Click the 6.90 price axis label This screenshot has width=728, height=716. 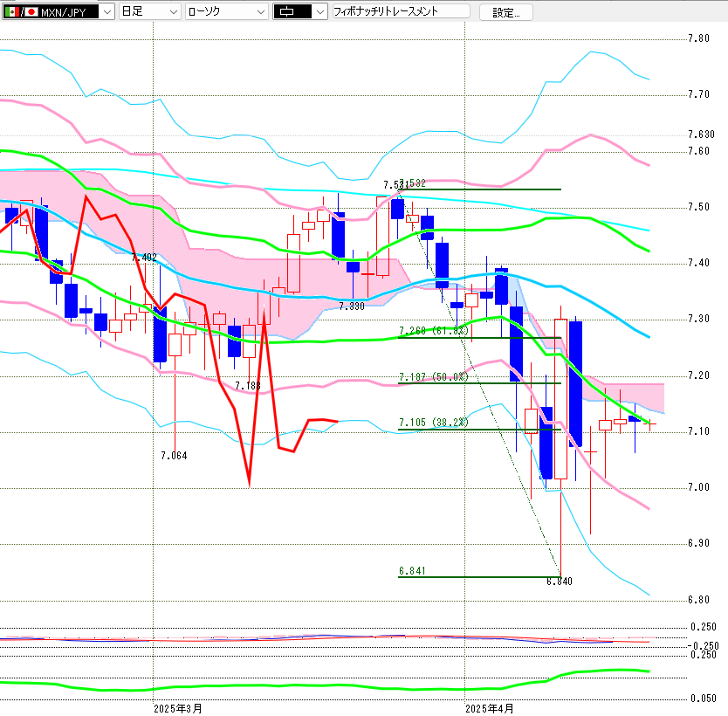pyautogui.click(x=698, y=543)
